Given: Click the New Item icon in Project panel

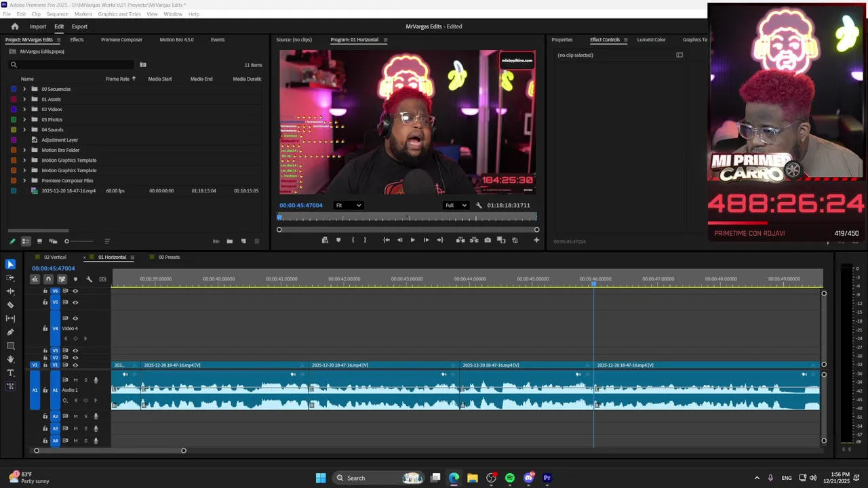Looking at the screenshot, I should (x=243, y=241).
